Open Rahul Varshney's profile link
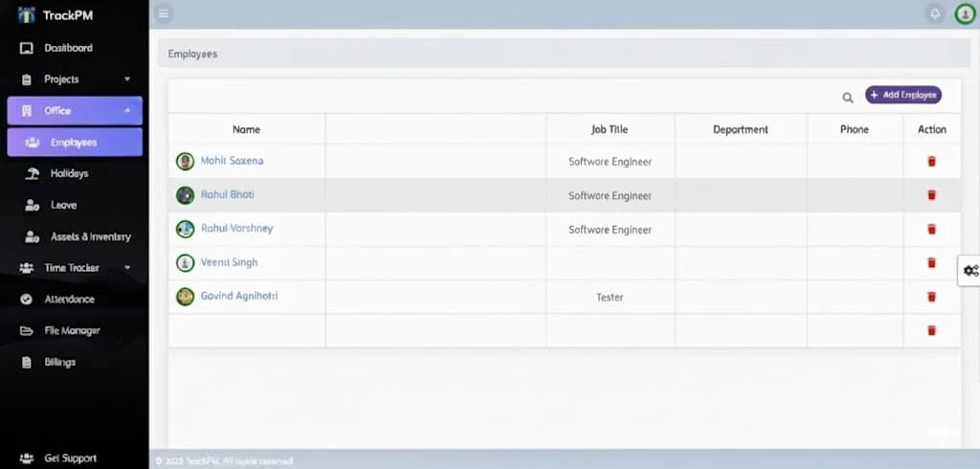 237,228
